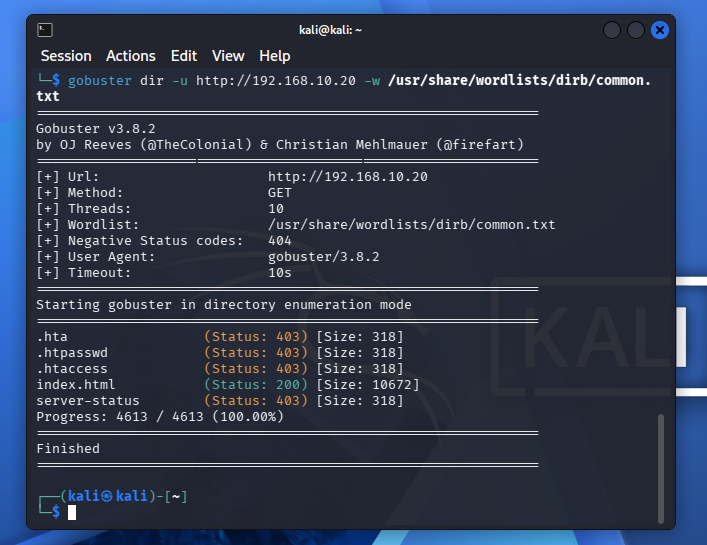707x545 pixels.
Task: Click the Url value http://192.168.10.20 in config
Action: [348, 177]
